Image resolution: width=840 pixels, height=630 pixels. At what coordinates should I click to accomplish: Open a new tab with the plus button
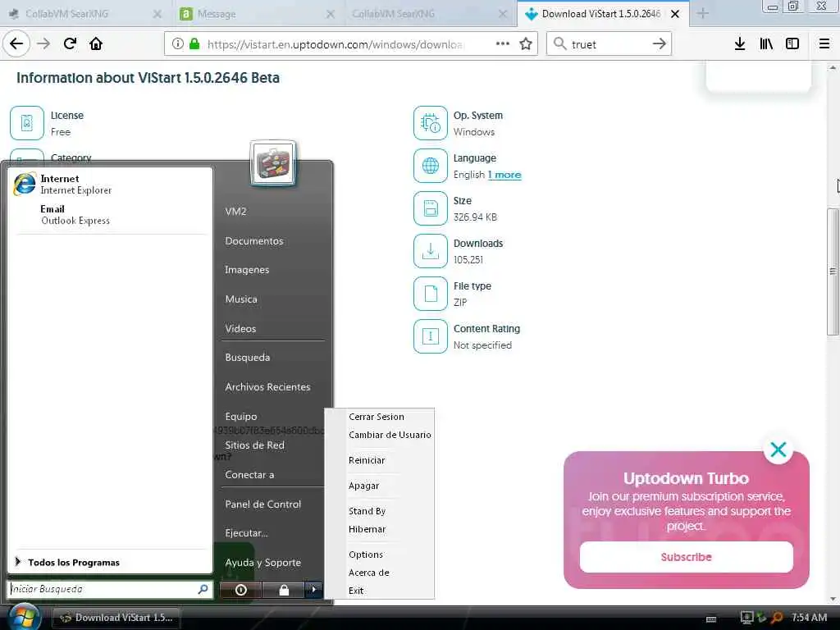tap(703, 13)
